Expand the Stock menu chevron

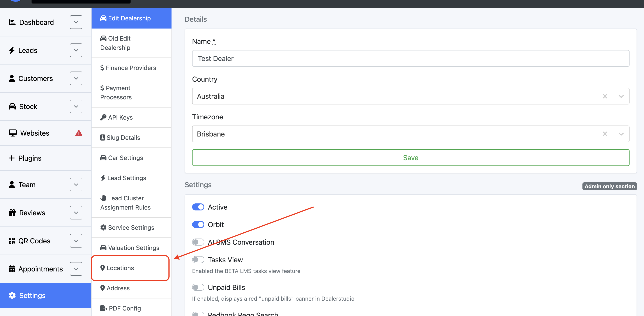pyautogui.click(x=76, y=106)
